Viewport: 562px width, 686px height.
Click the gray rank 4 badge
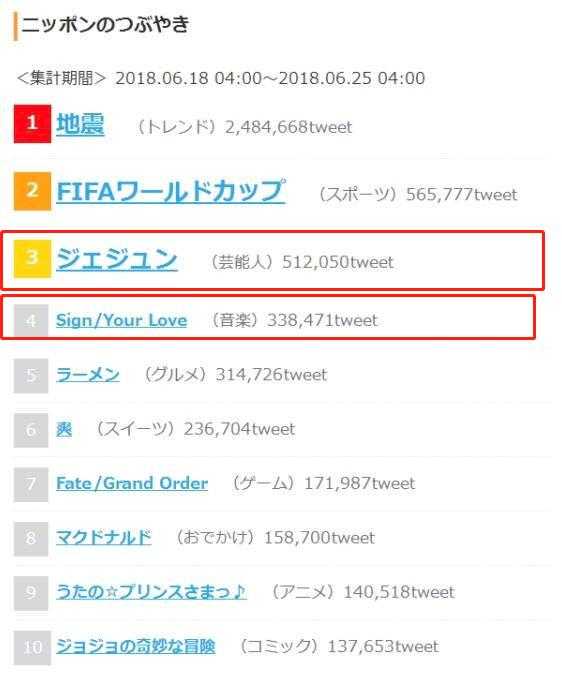click(x=31, y=321)
